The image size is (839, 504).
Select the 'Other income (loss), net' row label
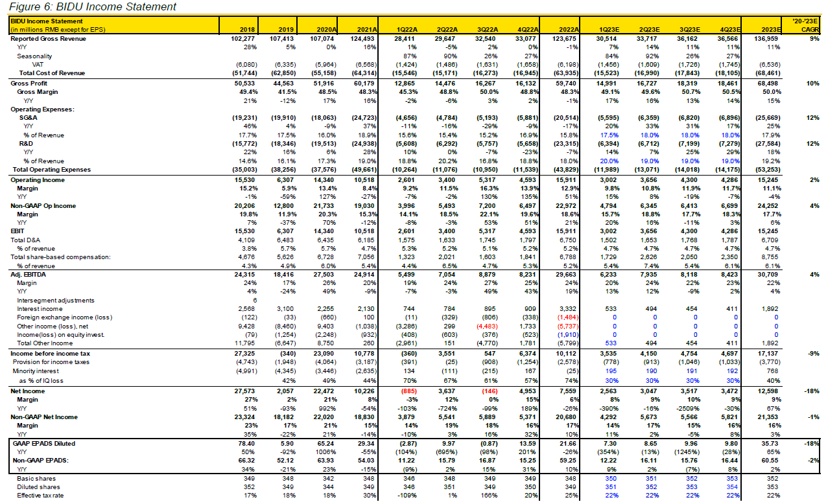(x=53, y=326)
